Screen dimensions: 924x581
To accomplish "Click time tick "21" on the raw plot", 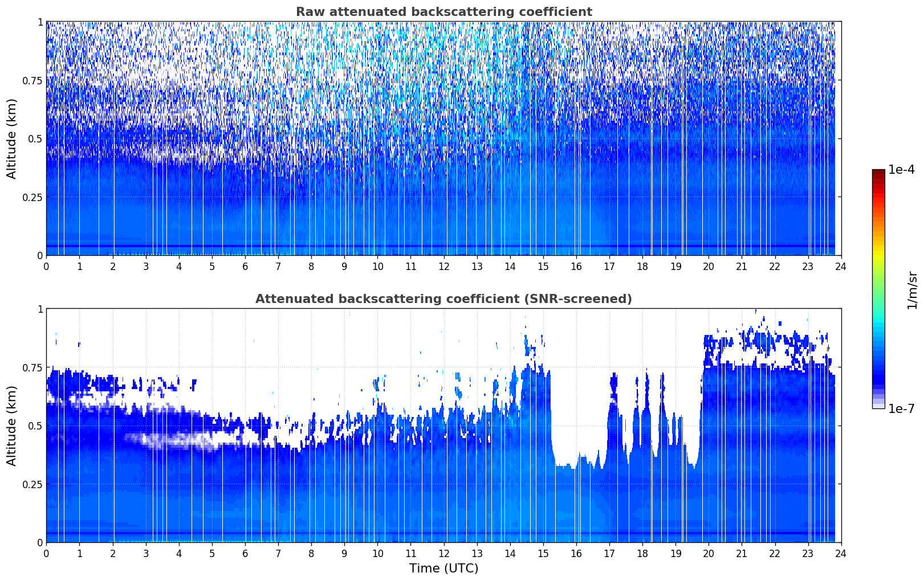I will [742, 266].
